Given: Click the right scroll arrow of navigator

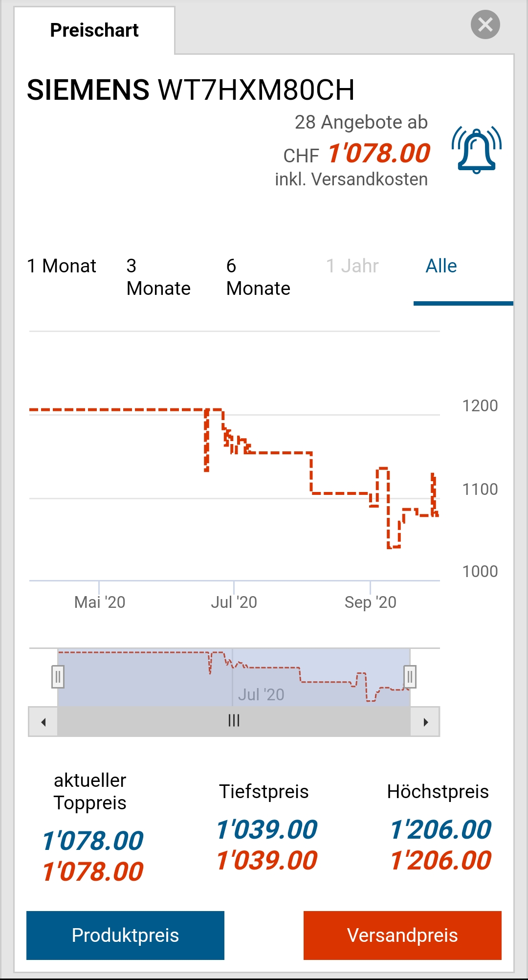Looking at the screenshot, I should pos(425,722).
